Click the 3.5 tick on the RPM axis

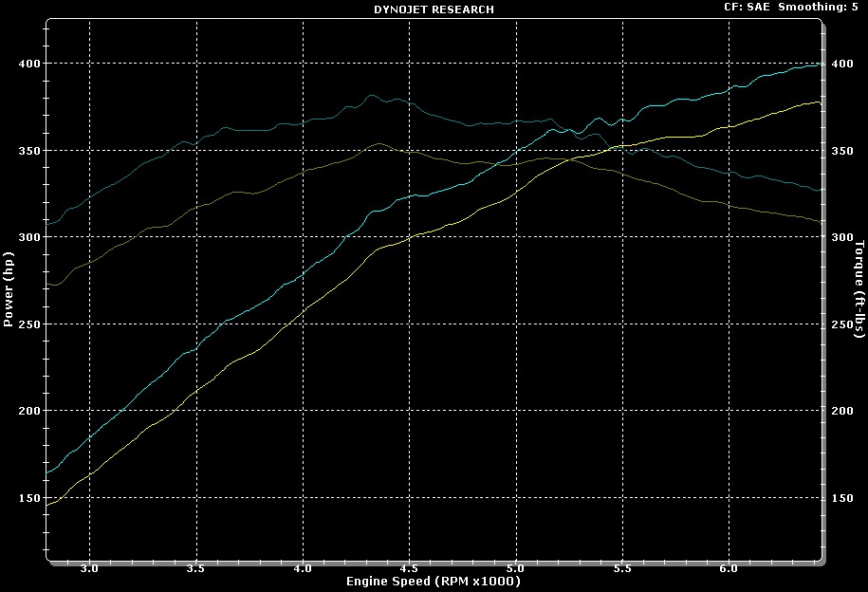tap(196, 569)
